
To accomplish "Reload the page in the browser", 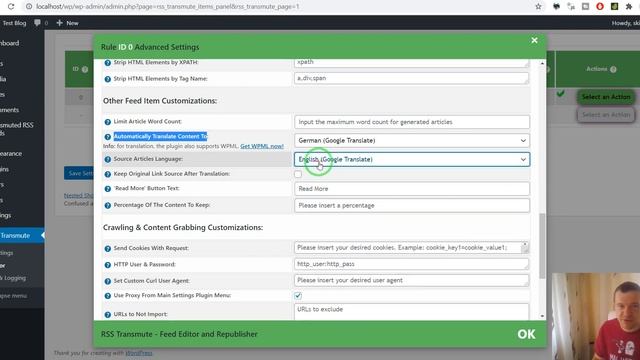I will [x=11, y=7].
